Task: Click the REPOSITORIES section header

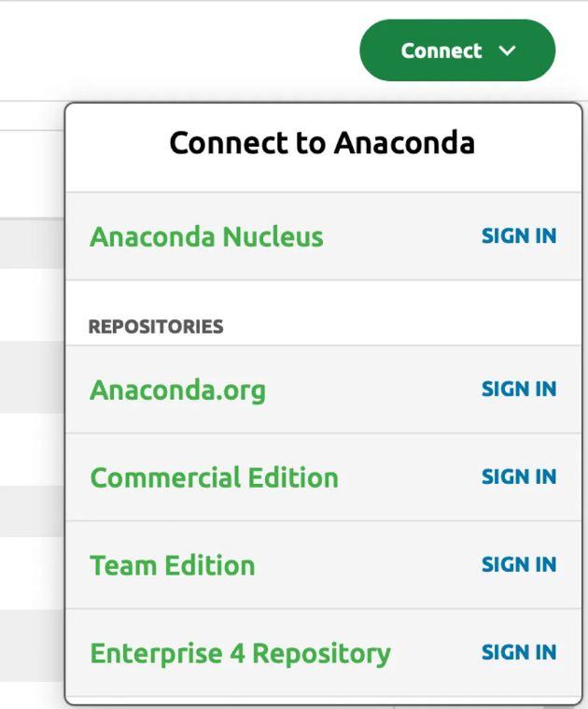Action: [x=156, y=327]
